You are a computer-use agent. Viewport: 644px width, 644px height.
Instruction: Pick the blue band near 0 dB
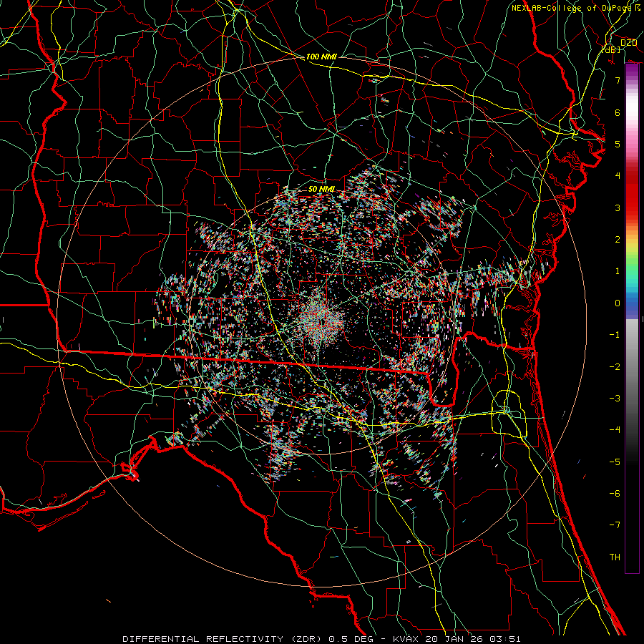(x=632, y=304)
